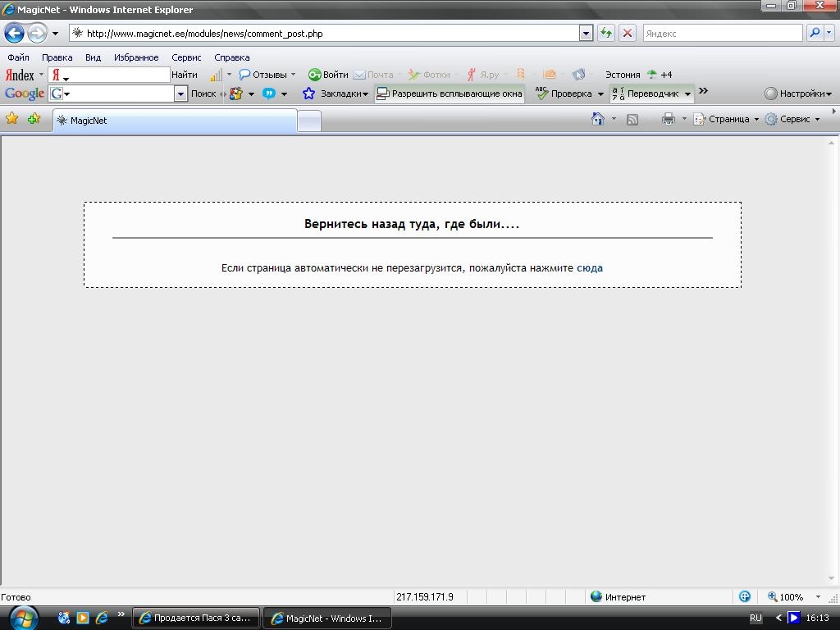Launch Internet Explorer from Quick Launch

(102, 618)
